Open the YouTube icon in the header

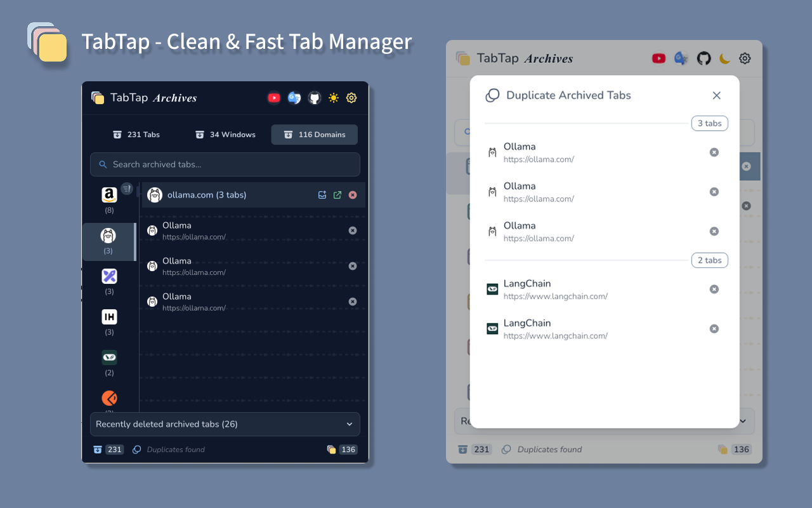coord(274,98)
